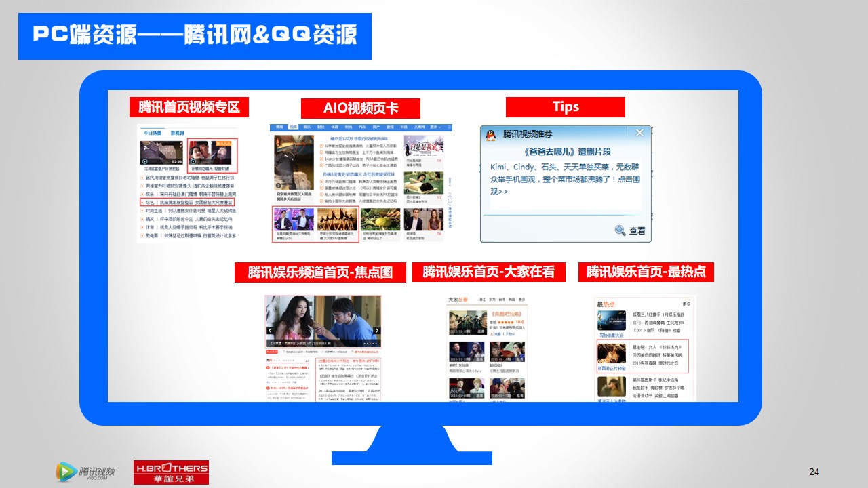868x488 pixels.
Task: Click the AIO视频页卡 red label
Action: pyautogui.click(x=361, y=108)
